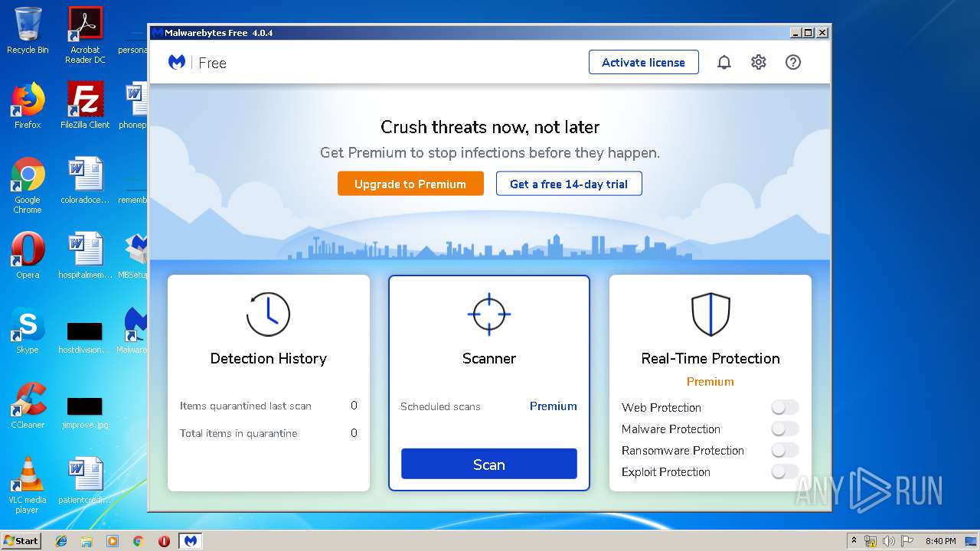Viewport: 980px width, 551px height.
Task: Click the Malwarebytes logo in header
Action: [177, 63]
